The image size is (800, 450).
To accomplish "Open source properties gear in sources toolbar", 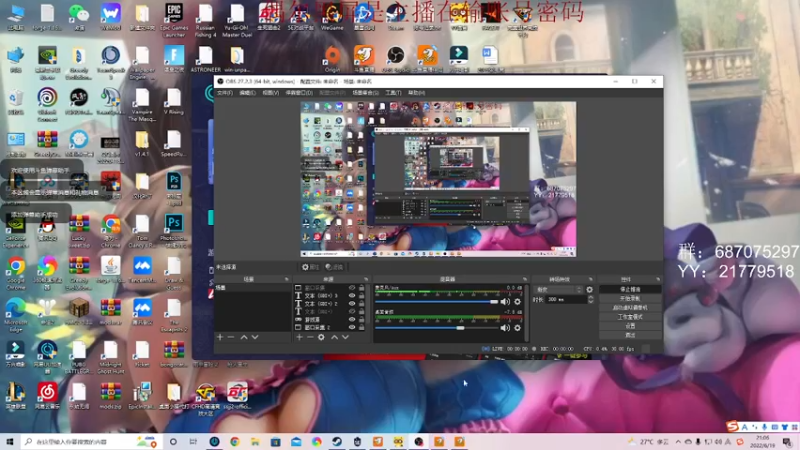I will [x=321, y=337].
